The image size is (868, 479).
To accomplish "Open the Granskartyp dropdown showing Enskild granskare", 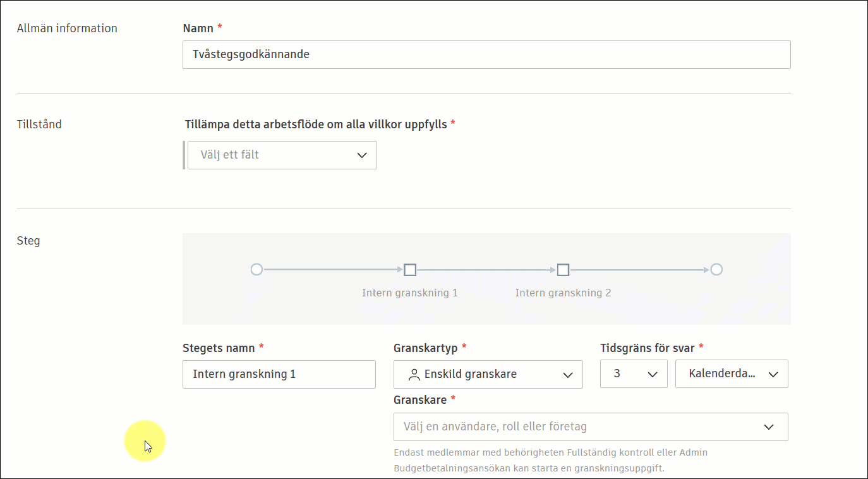I will click(x=488, y=374).
